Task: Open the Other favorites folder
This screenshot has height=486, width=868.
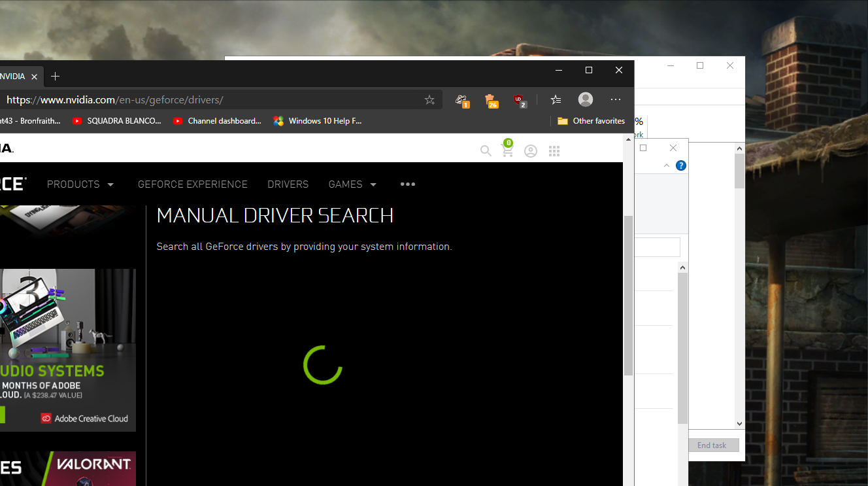Action: pos(591,121)
